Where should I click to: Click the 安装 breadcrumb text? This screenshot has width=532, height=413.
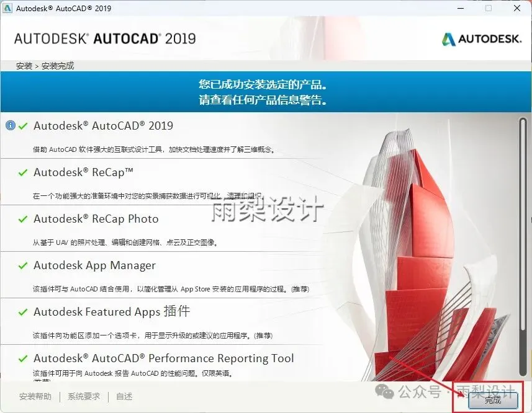point(24,66)
